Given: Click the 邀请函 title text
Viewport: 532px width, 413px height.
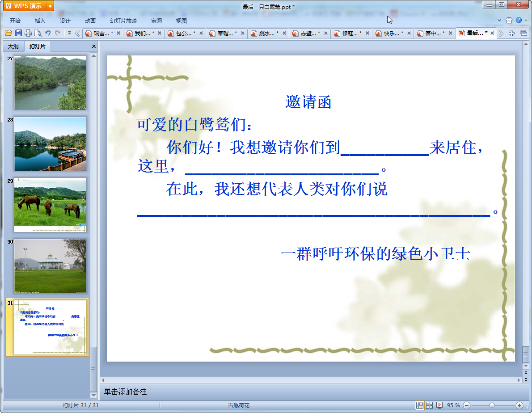Looking at the screenshot, I should pos(308,102).
